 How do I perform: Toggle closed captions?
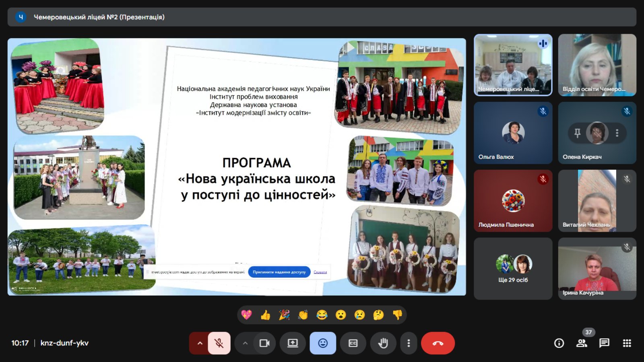pos(353,343)
